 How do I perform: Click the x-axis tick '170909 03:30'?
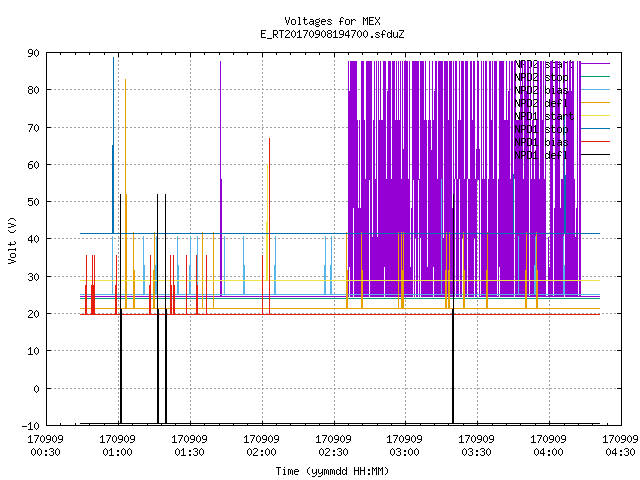[x=476, y=446]
